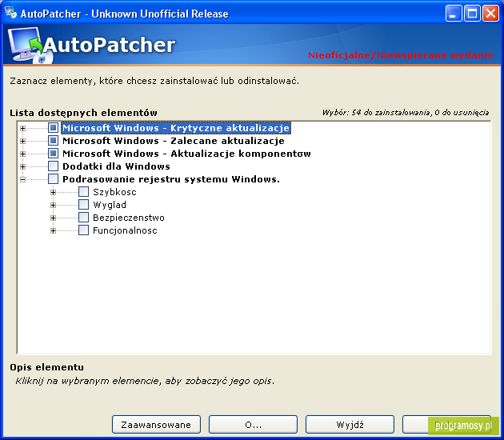The height and width of the screenshot is (440, 504).
Task: Expand the Szybkosc subnode
Action: (53, 193)
